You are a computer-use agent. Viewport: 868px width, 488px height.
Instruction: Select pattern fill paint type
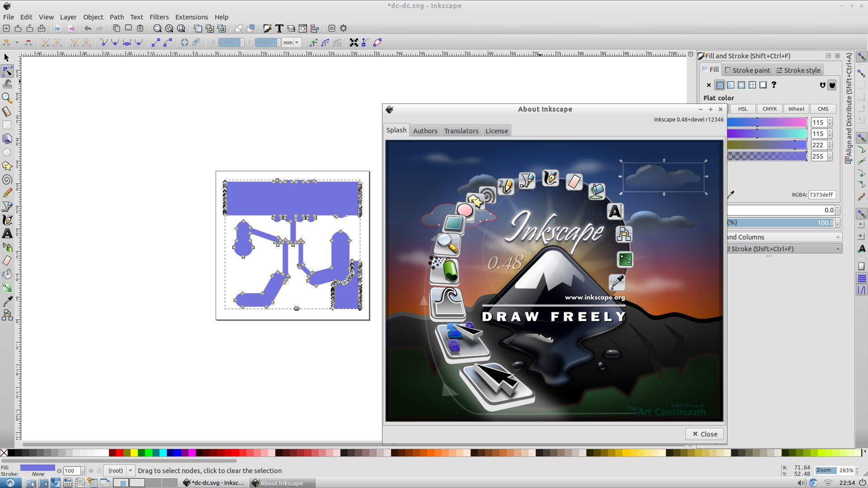coord(752,85)
